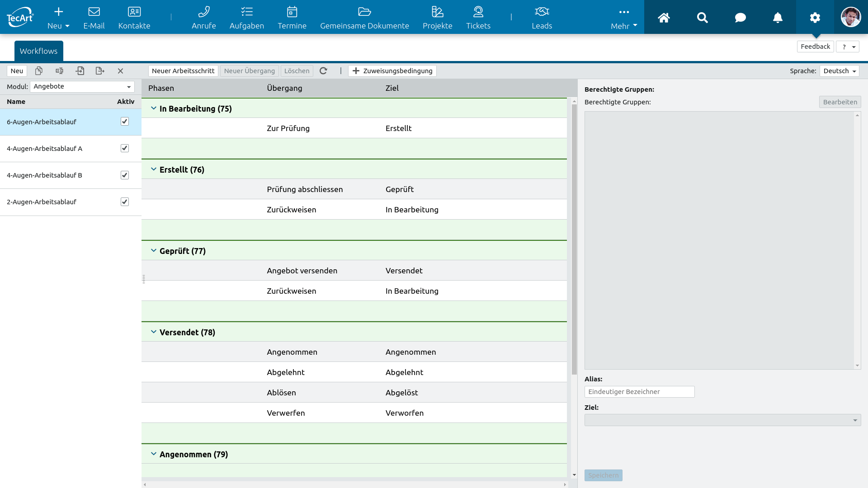868x488 pixels.
Task: Click the Alias input field
Action: pyautogui.click(x=639, y=392)
